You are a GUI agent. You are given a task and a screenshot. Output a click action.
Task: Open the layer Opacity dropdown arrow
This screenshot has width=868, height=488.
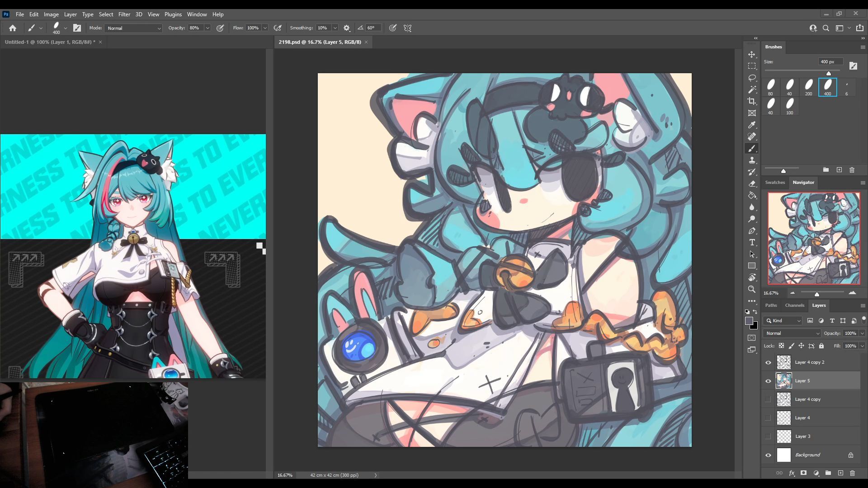pyautogui.click(x=862, y=333)
